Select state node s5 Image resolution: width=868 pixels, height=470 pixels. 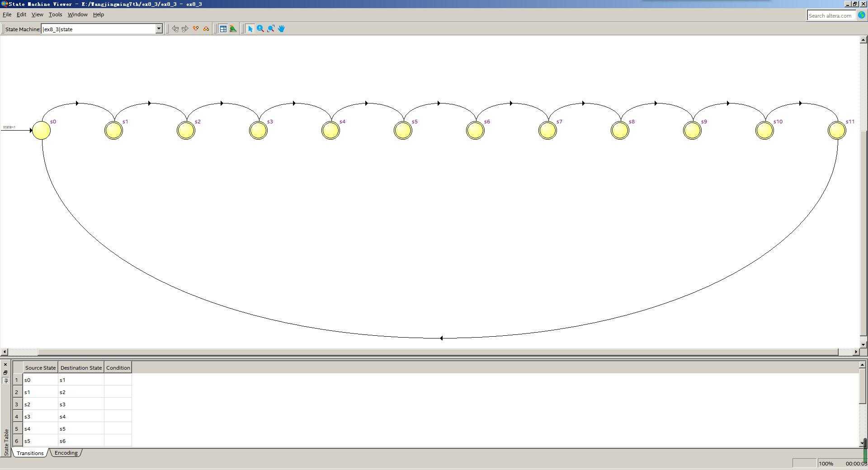pos(403,131)
